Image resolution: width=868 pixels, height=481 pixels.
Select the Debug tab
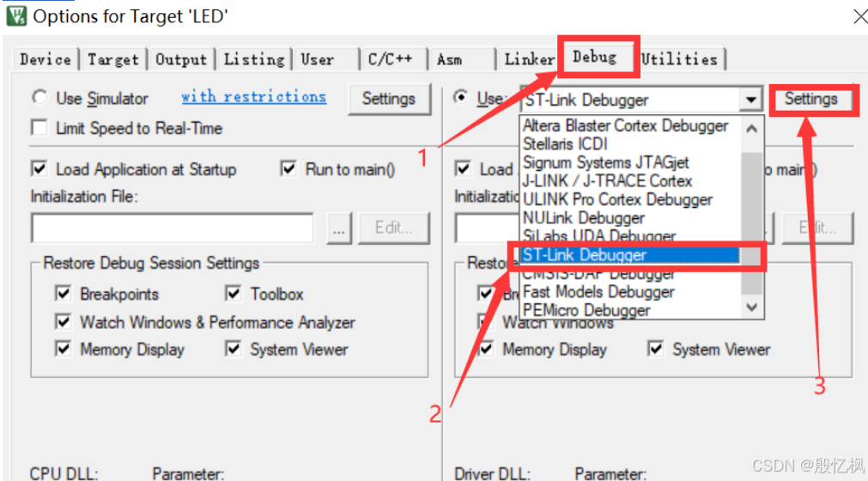pyautogui.click(x=594, y=57)
